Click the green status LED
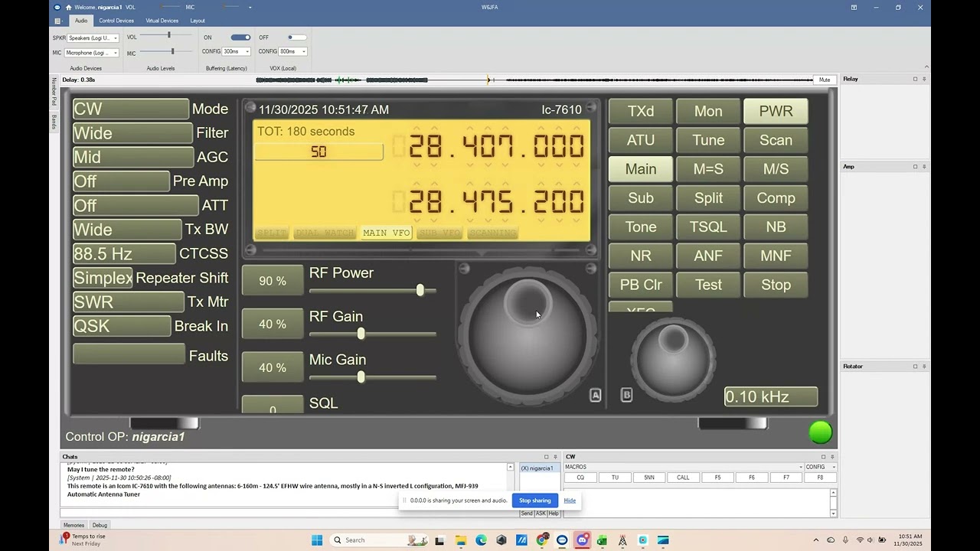The width and height of the screenshot is (980, 551). 821,432
